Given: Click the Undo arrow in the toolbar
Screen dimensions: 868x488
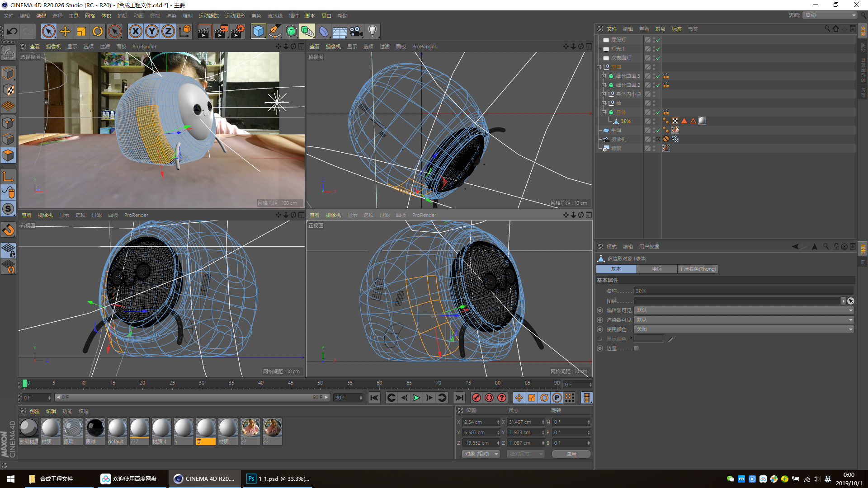Looking at the screenshot, I should (x=12, y=31).
